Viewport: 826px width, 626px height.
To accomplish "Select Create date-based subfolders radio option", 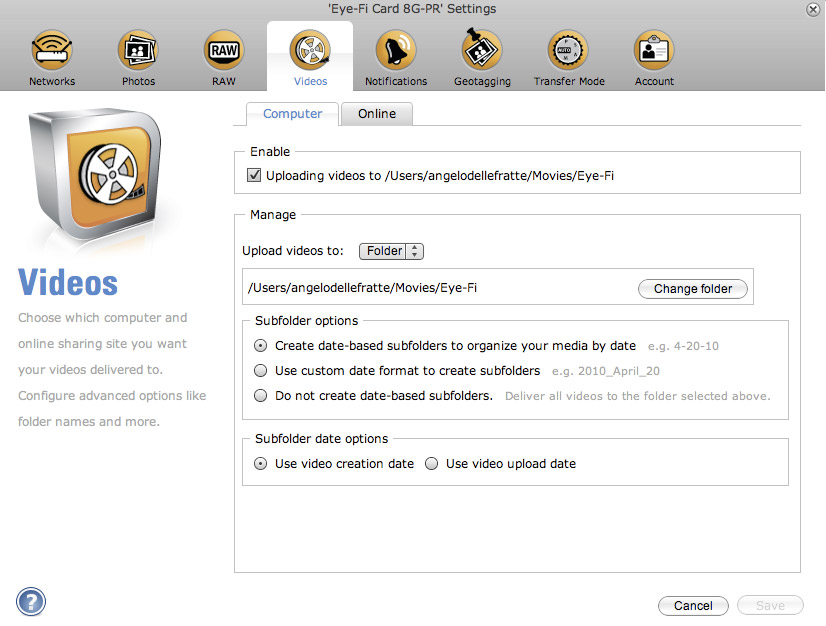I will click(260, 346).
